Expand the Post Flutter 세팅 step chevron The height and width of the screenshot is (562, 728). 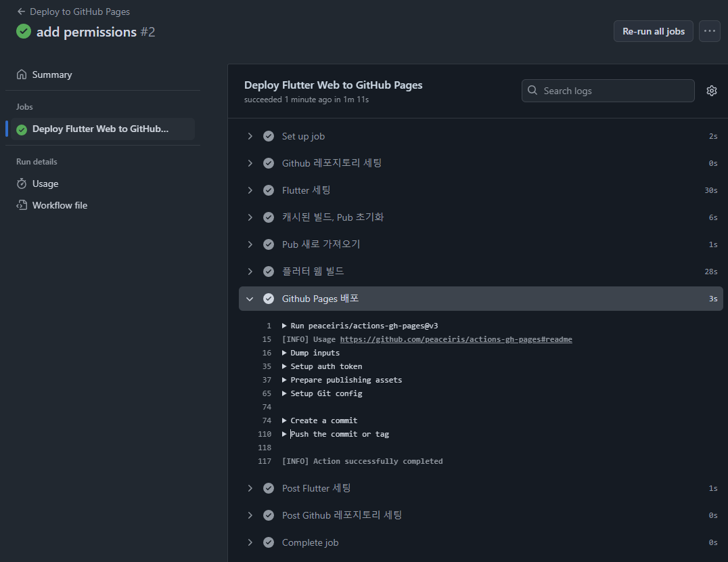tap(250, 488)
